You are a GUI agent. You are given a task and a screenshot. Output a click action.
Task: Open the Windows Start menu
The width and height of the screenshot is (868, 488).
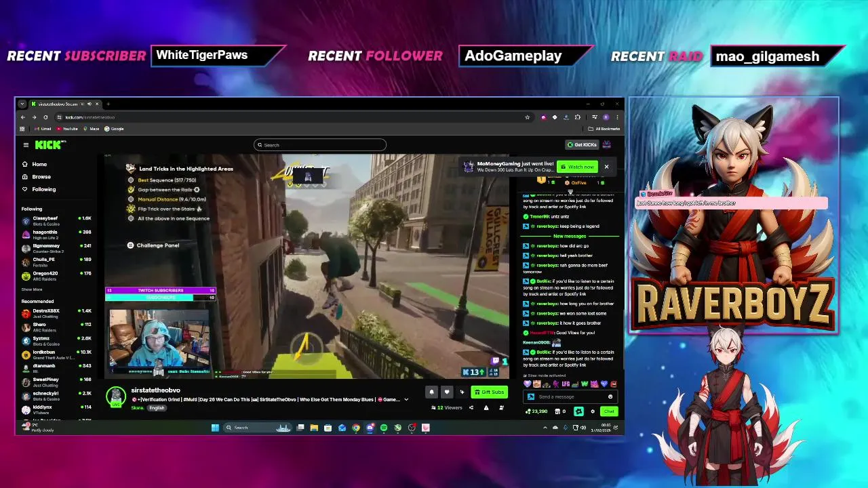click(215, 428)
